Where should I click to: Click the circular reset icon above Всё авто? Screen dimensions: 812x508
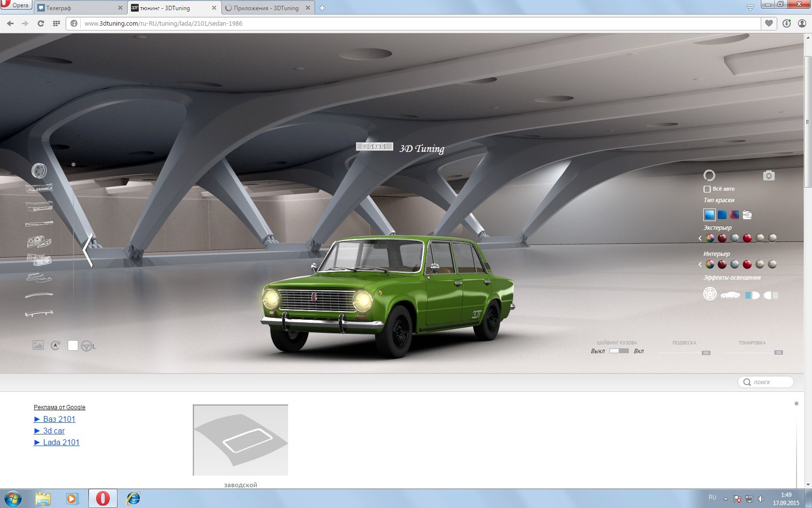pyautogui.click(x=709, y=175)
